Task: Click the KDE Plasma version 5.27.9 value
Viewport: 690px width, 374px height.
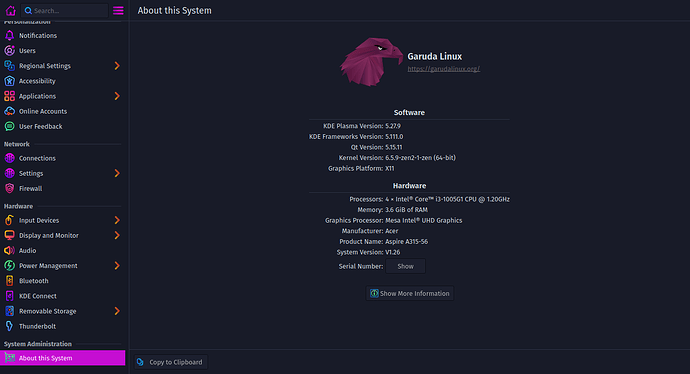Action: point(393,126)
